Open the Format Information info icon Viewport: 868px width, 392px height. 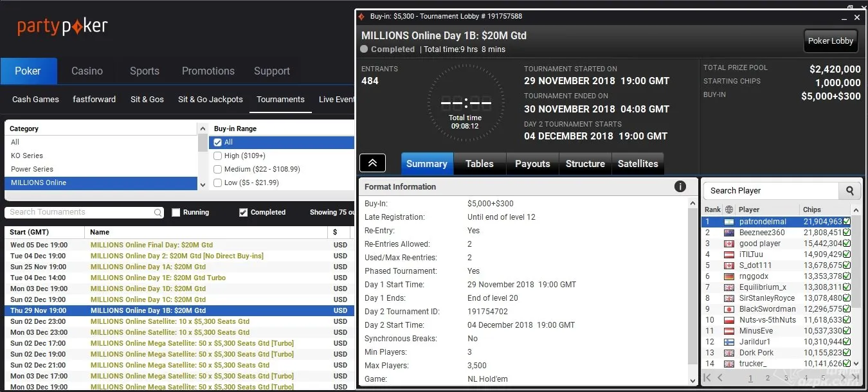click(x=680, y=186)
